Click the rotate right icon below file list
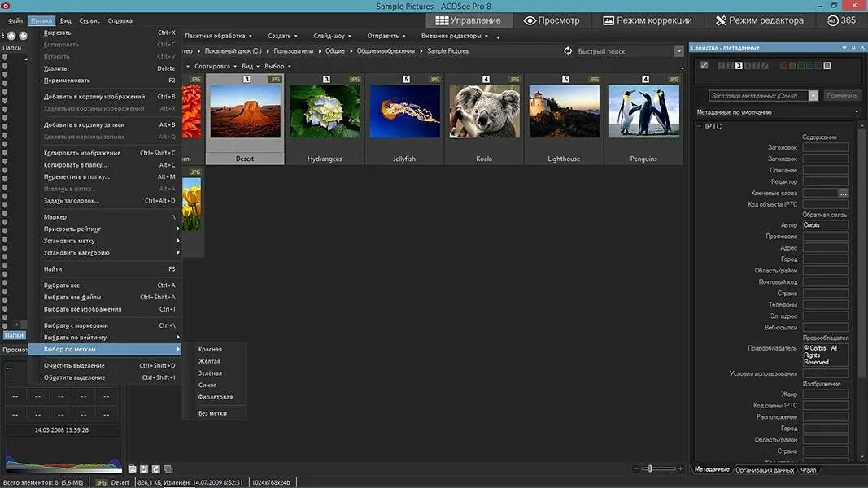 [x=156, y=469]
